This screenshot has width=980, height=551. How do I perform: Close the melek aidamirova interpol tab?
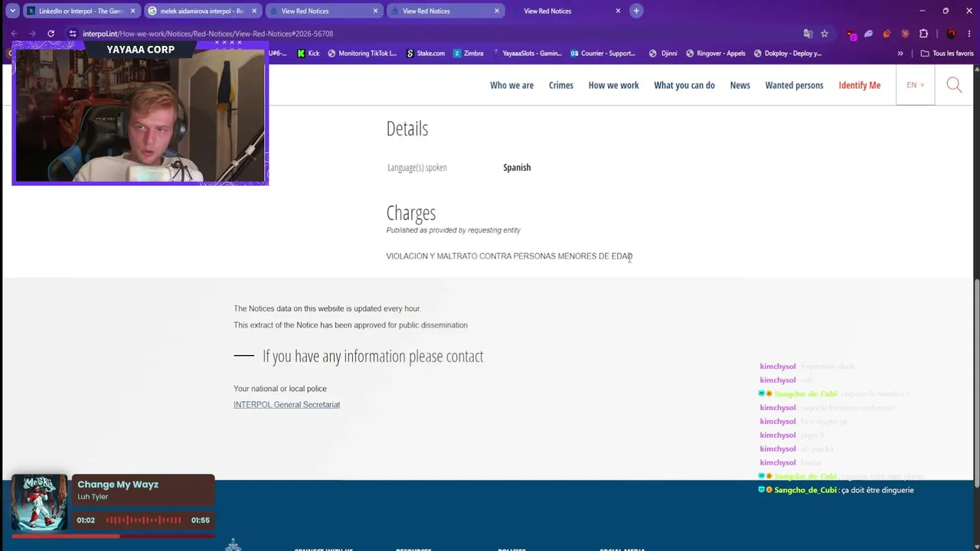(254, 11)
